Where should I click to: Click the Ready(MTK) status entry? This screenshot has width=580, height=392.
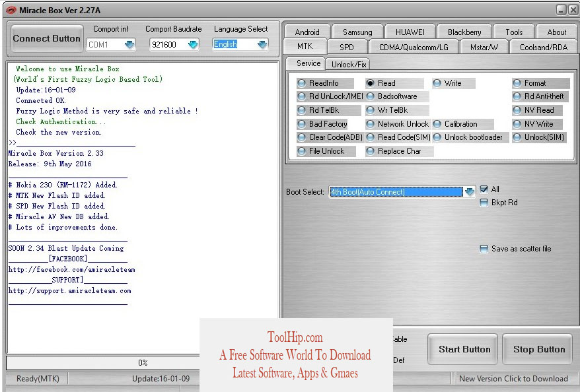38,379
